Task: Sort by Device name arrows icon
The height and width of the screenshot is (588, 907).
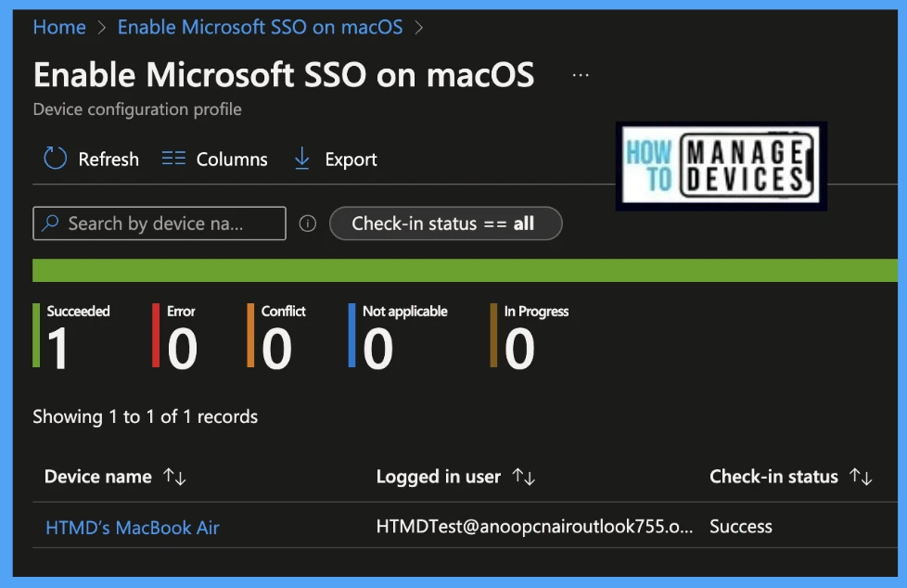Action: (174, 477)
